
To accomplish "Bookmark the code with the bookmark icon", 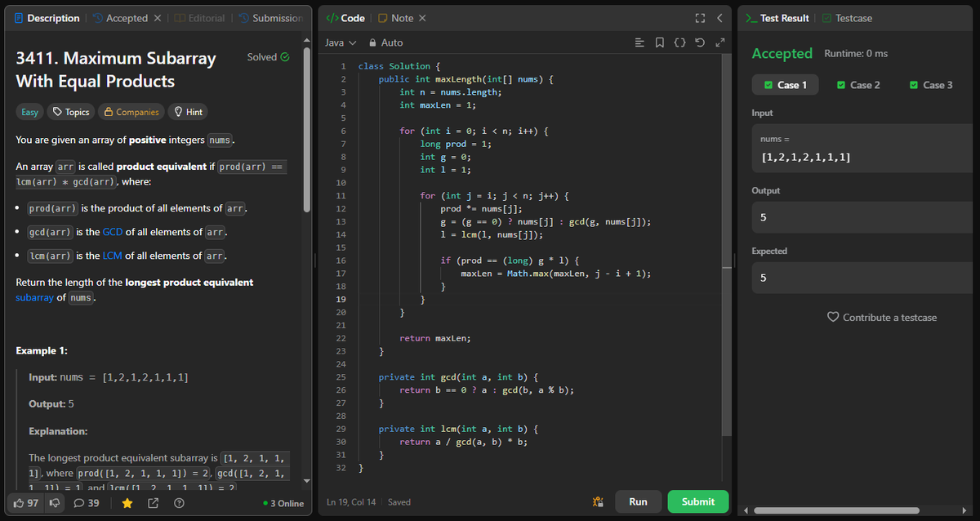I will tap(660, 42).
